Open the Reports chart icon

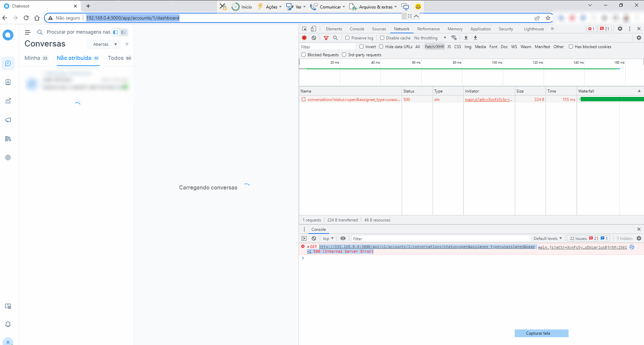click(8, 101)
